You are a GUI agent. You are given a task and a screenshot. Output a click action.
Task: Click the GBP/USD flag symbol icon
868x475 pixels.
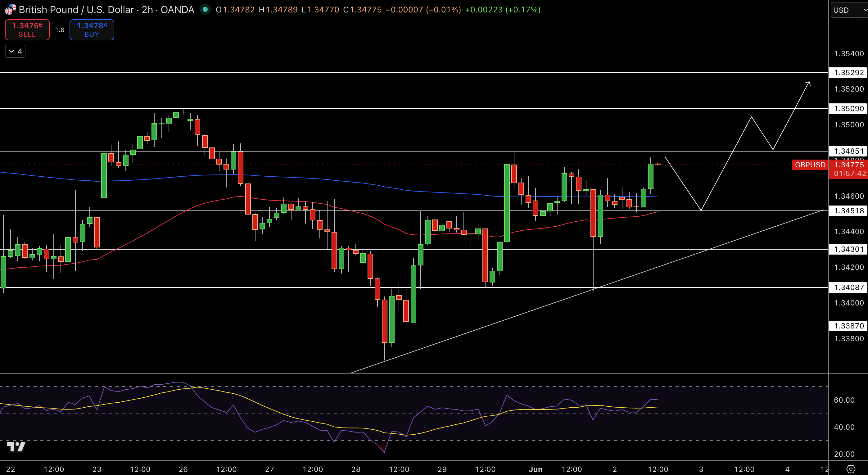tap(10, 9)
